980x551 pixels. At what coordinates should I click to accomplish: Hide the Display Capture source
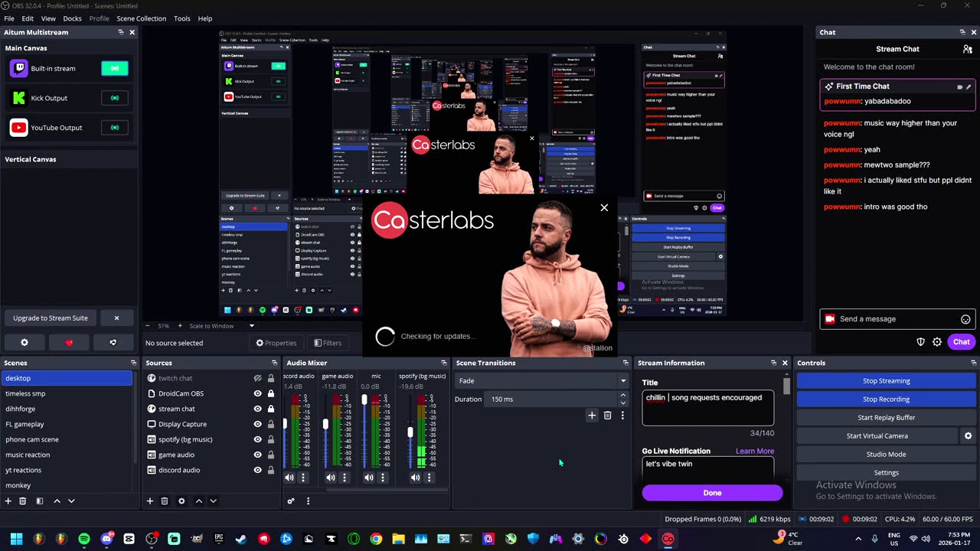(257, 424)
